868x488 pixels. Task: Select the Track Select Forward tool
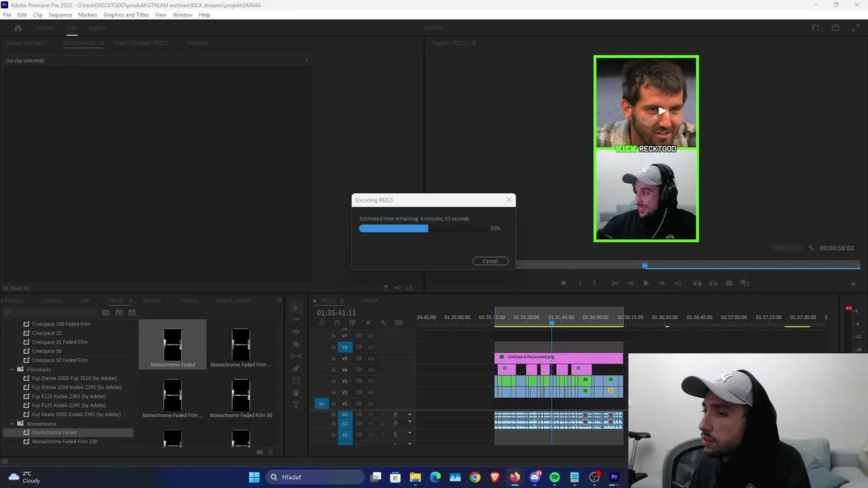(296, 320)
